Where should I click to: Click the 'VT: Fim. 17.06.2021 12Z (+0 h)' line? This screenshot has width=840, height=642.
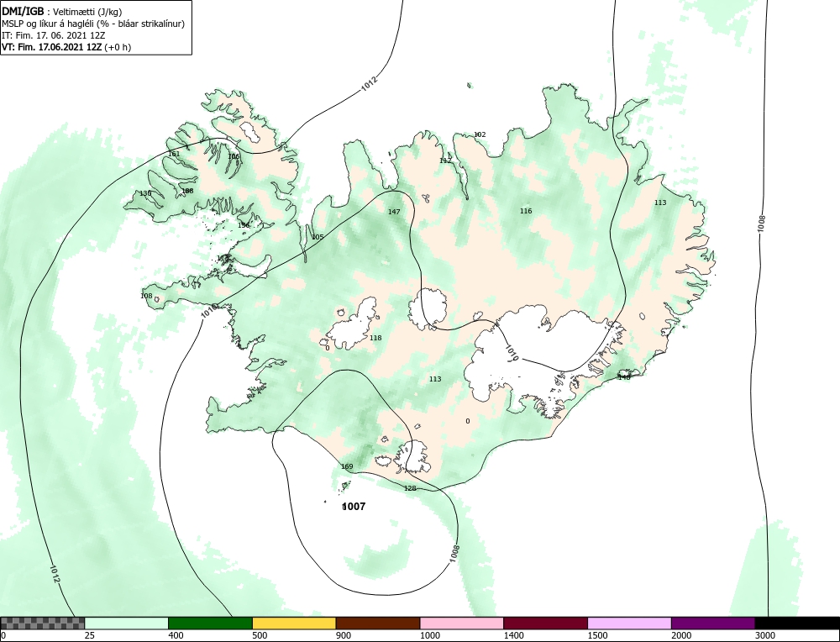point(66,46)
